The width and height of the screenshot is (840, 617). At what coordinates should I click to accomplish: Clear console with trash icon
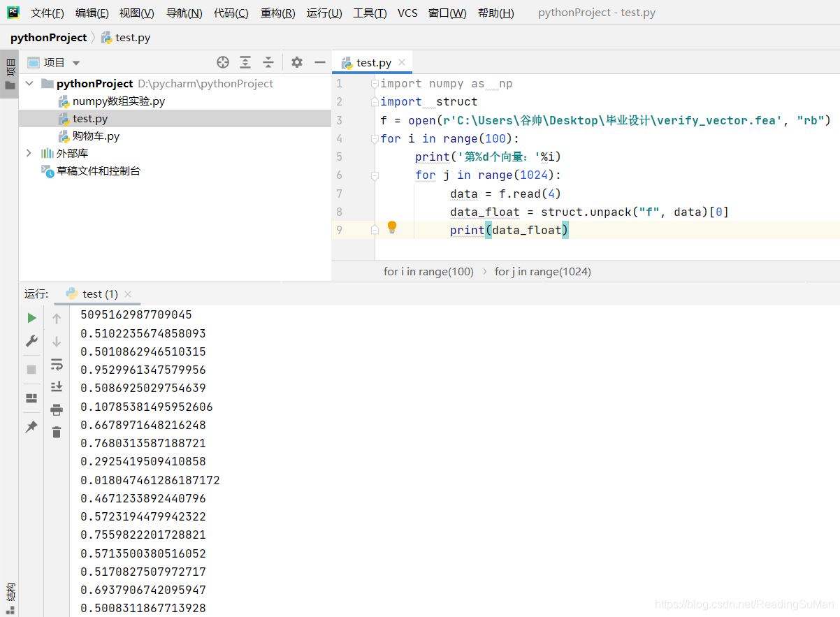[x=57, y=433]
